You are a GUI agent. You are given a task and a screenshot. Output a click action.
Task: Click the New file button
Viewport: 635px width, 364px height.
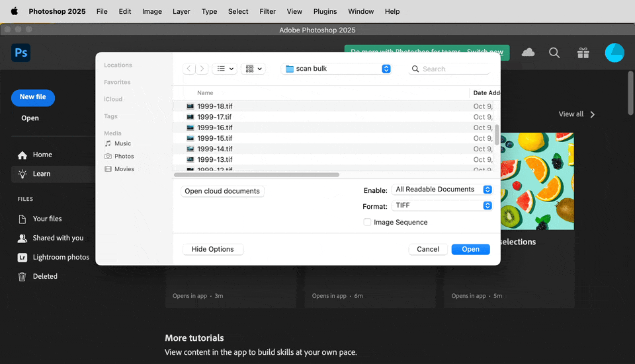pyautogui.click(x=33, y=98)
